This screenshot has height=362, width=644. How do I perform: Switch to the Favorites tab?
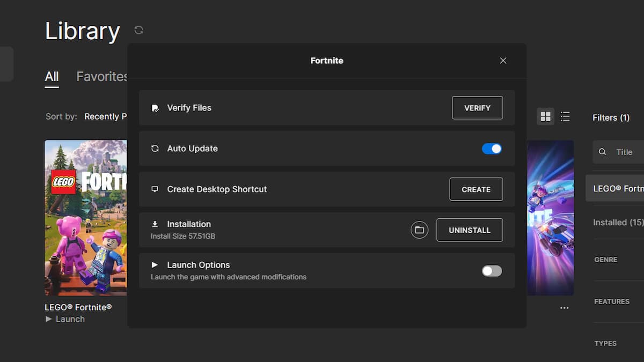click(101, 77)
